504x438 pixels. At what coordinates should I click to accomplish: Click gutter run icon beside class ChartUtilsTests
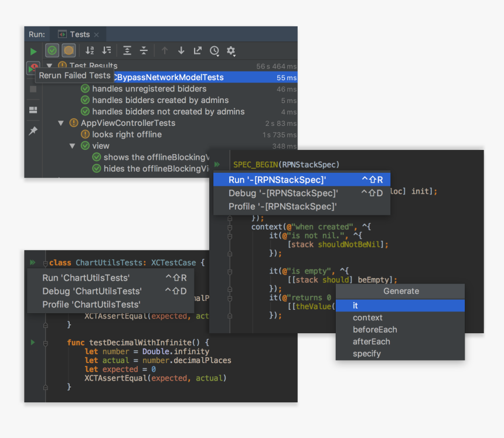coord(32,262)
